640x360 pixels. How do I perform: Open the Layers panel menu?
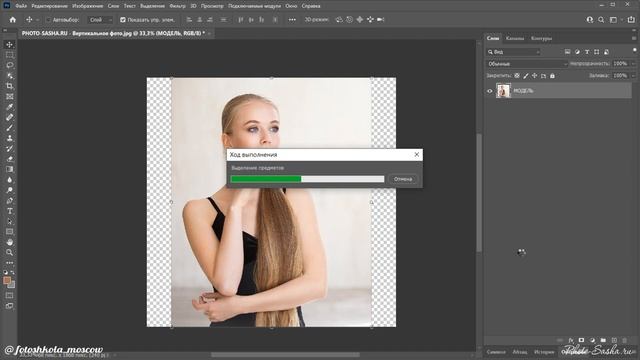[x=634, y=38]
